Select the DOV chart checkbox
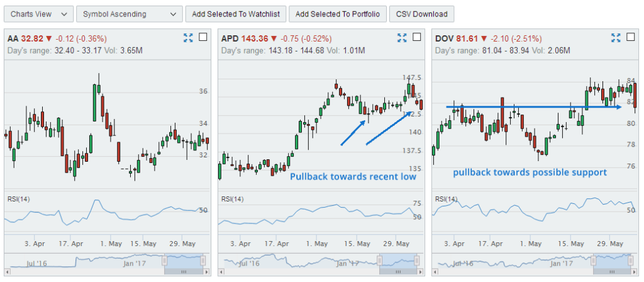Viewport: 644px width, 282px height. (x=630, y=37)
